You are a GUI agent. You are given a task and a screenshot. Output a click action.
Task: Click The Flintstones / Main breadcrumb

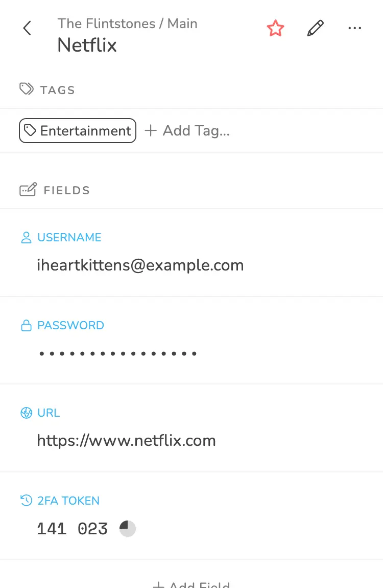point(127,24)
